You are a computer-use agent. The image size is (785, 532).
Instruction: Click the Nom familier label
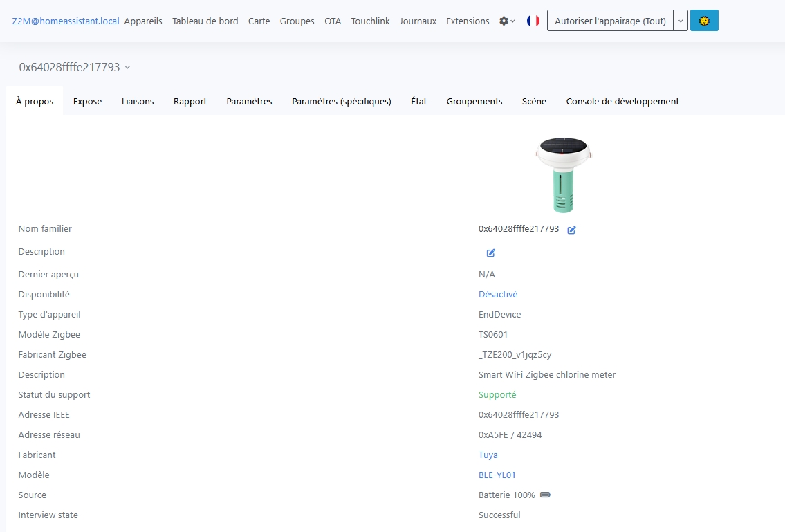tap(45, 228)
